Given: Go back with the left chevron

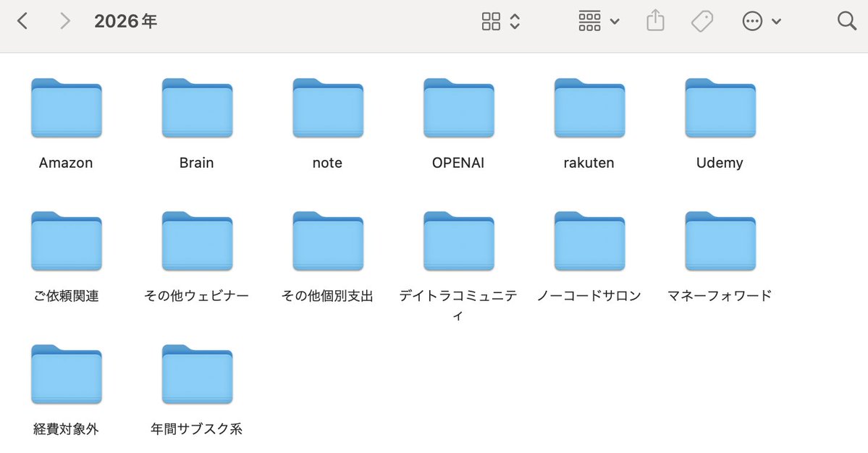Looking at the screenshot, I should click(x=22, y=21).
